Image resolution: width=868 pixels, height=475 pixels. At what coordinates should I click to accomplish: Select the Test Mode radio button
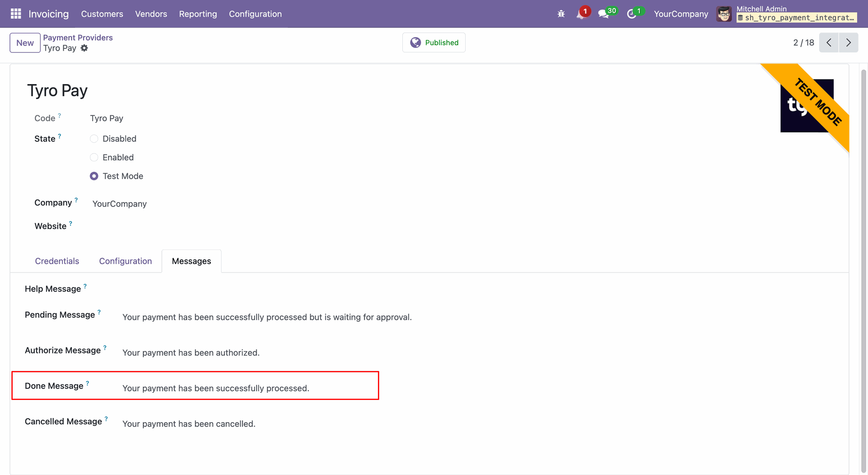click(x=94, y=176)
